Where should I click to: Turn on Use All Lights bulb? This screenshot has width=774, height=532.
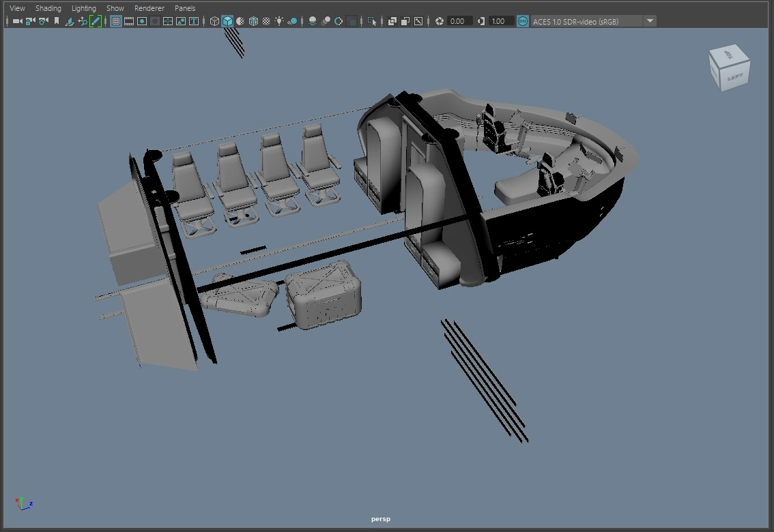(279, 21)
